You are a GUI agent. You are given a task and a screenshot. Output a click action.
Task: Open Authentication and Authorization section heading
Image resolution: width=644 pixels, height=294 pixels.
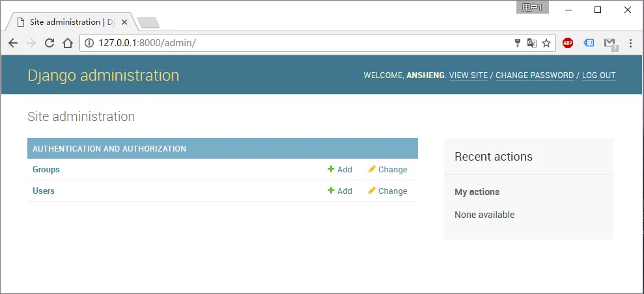point(109,149)
